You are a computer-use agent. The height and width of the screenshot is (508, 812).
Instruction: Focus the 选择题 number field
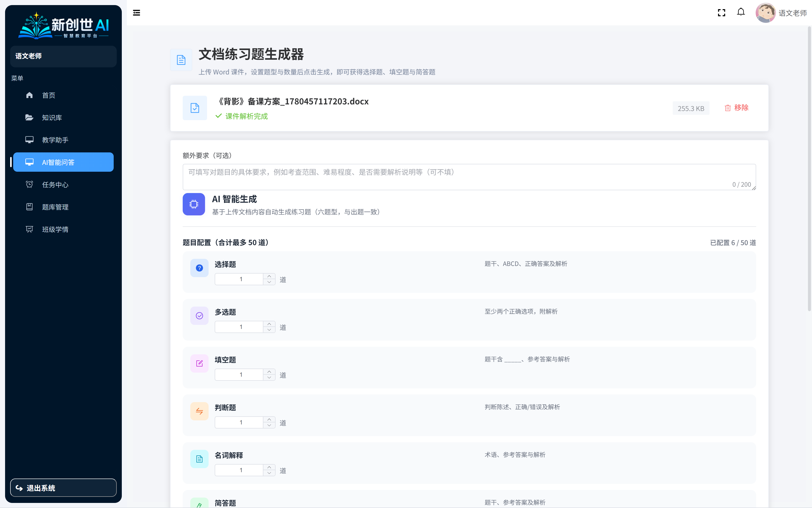click(x=239, y=279)
